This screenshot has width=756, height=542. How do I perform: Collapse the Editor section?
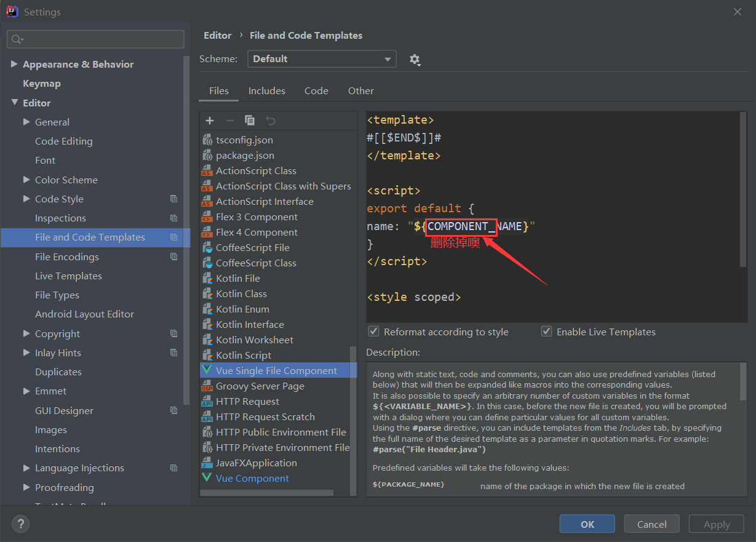tap(15, 103)
